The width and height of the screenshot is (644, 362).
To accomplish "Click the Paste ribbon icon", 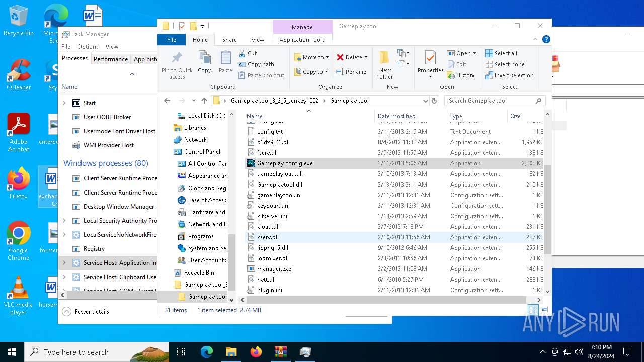I will point(225,62).
